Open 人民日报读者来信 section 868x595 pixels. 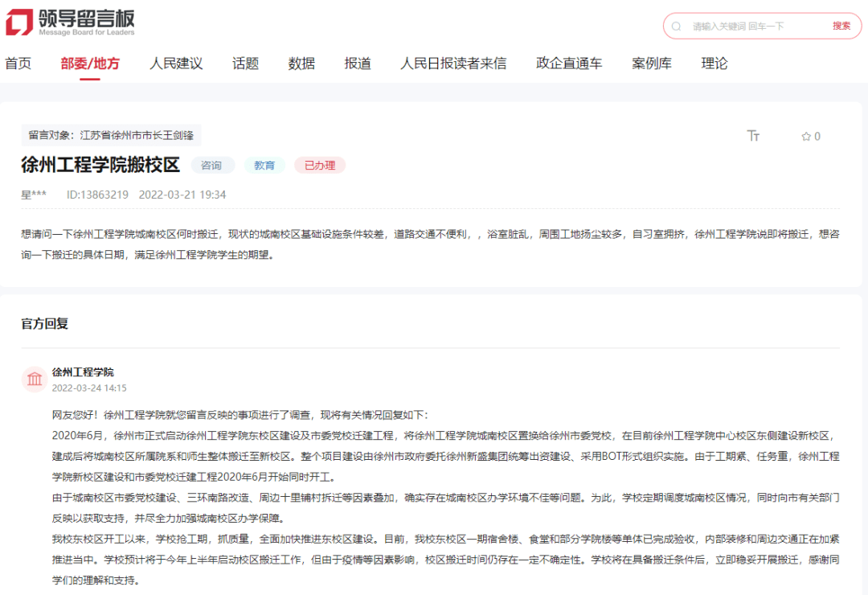(453, 64)
